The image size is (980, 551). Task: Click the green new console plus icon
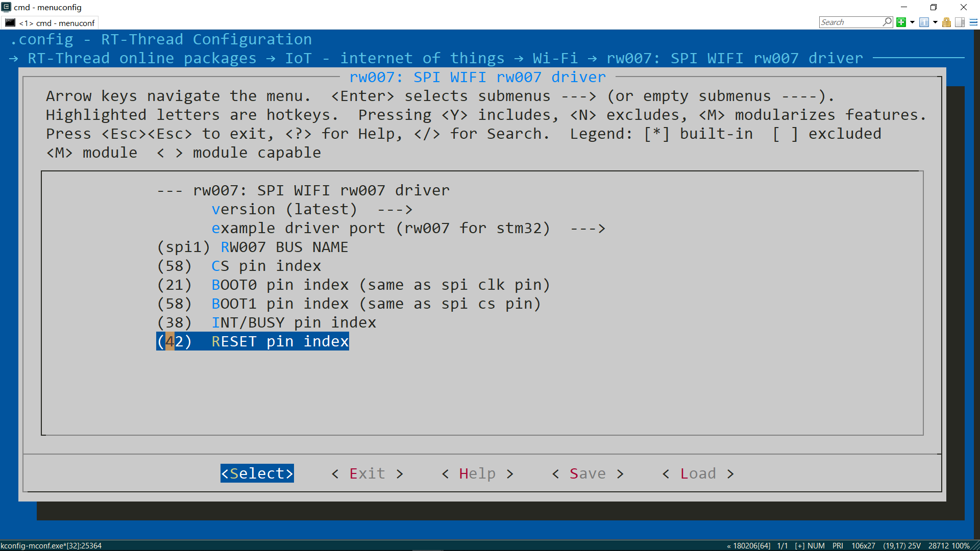901,22
